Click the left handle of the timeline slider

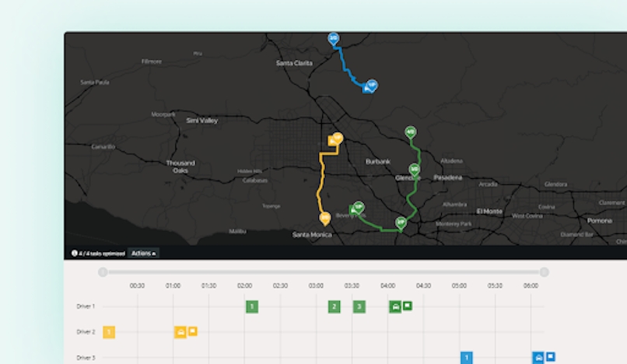point(103,272)
